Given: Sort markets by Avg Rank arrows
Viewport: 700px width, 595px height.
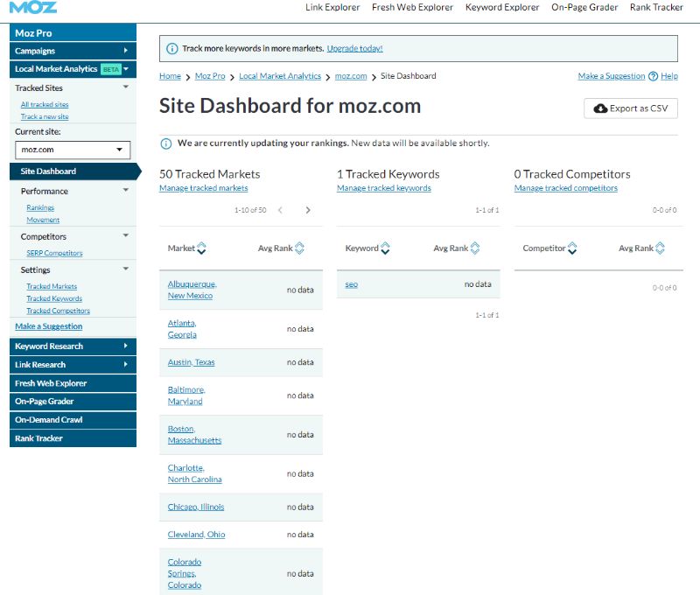Looking at the screenshot, I should click(299, 248).
